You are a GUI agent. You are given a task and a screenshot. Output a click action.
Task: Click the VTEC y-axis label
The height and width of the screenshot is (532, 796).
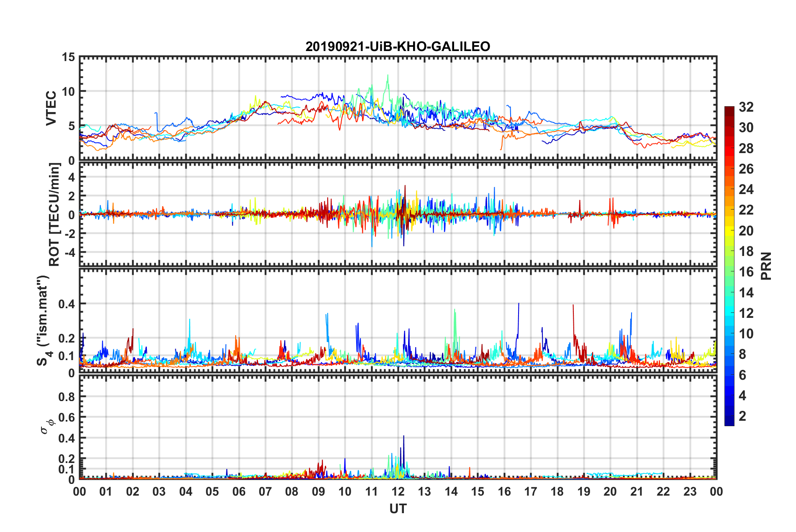tap(51, 108)
